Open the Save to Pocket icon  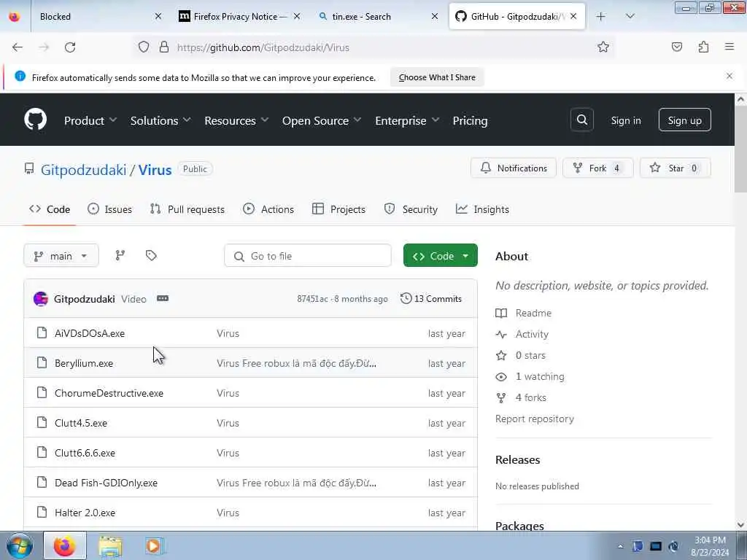click(677, 47)
